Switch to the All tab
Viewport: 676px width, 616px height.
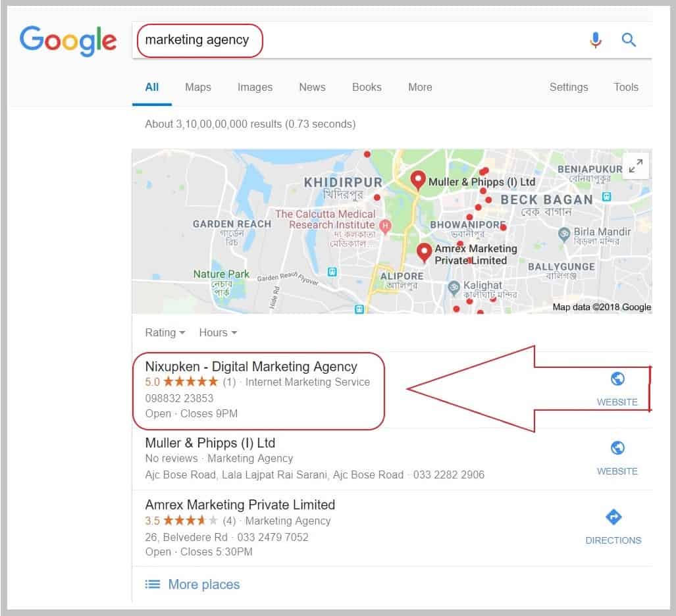(152, 87)
